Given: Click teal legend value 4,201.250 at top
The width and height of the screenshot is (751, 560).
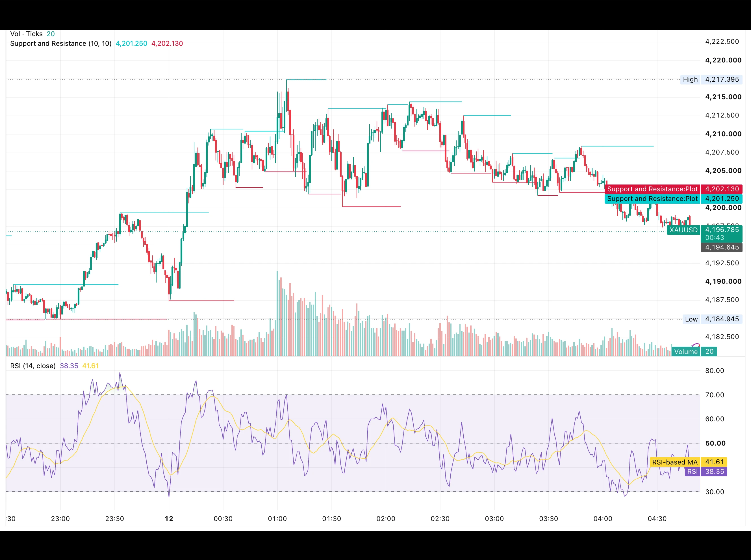Looking at the screenshot, I should point(131,44).
